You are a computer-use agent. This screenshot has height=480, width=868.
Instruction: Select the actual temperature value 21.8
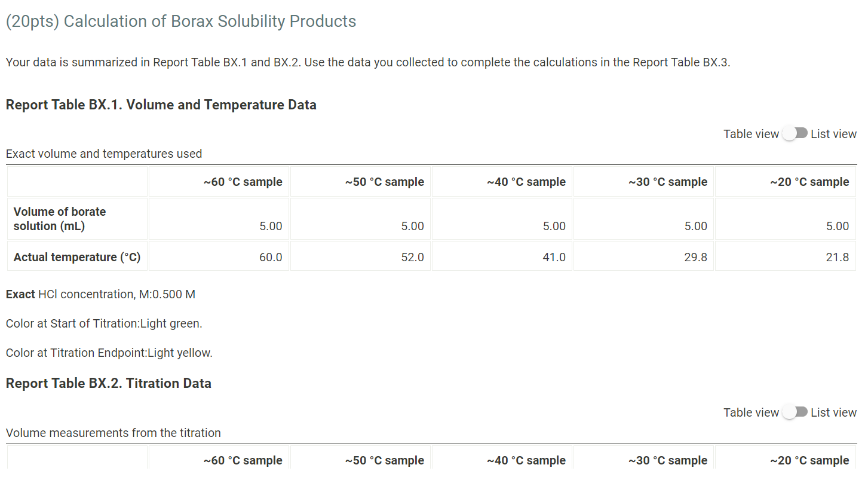pos(840,256)
